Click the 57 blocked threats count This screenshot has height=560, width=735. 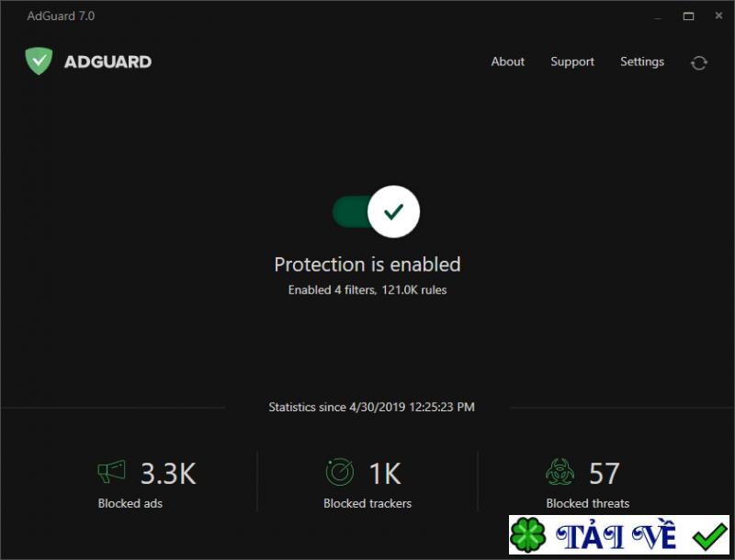[605, 474]
